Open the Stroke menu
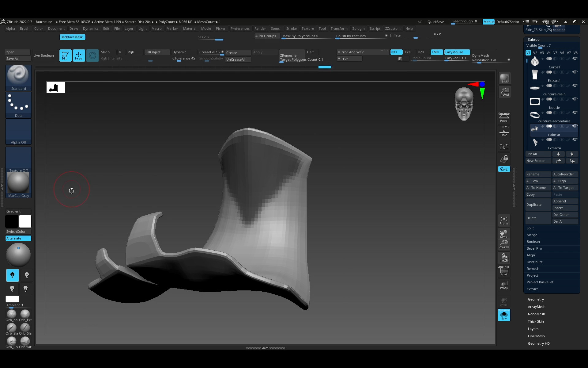588x368 pixels. point(291,29)
